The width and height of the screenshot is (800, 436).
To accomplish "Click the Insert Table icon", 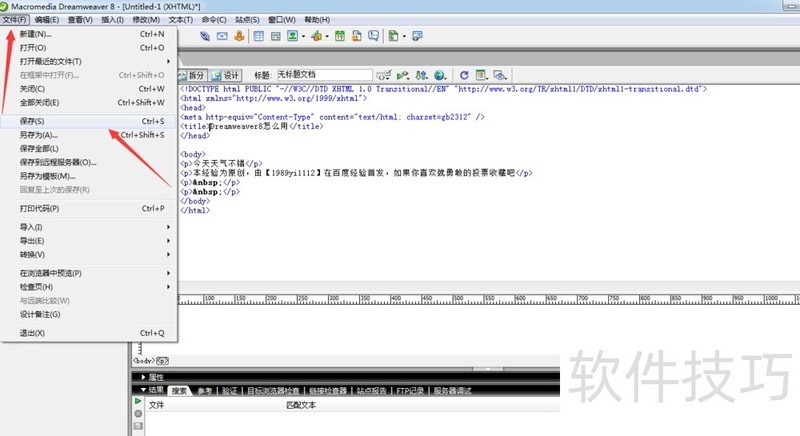I will pyautogui.click(x=259, y=36).
